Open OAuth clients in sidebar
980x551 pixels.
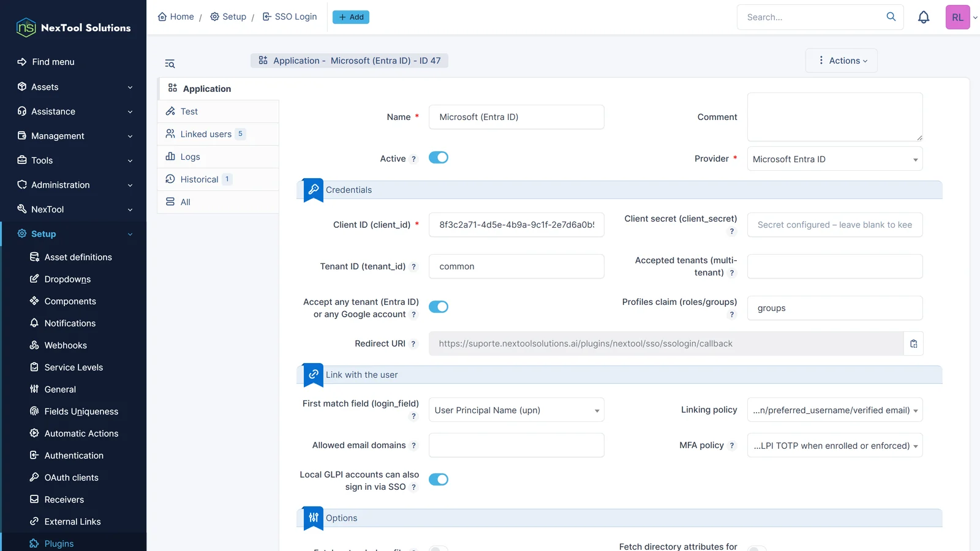71,478
